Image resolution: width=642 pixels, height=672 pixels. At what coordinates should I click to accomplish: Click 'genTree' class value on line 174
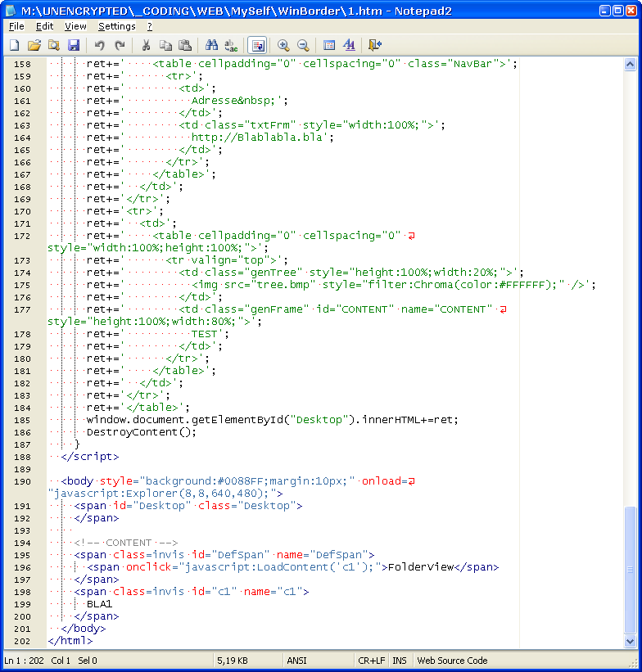coord(273,272)
